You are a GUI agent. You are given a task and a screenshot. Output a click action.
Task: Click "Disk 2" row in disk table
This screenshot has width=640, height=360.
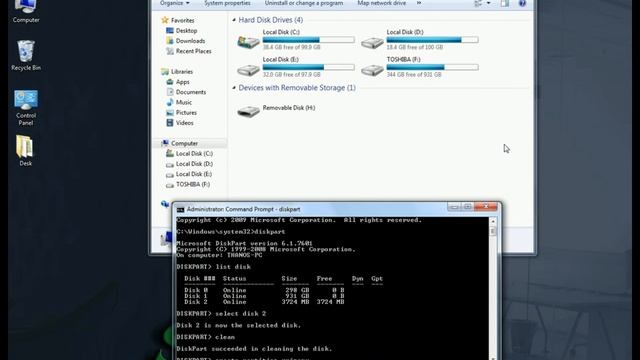264,302
